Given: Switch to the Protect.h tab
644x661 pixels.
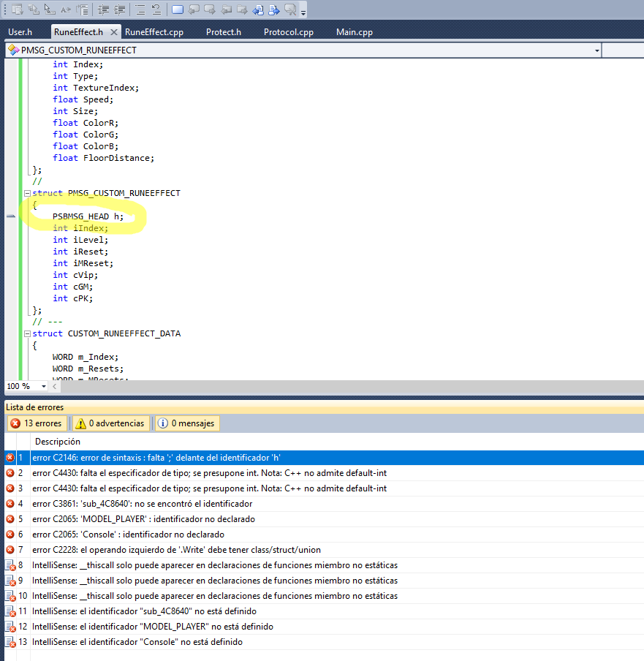Looking at the screenshot, I should [224, 32].
